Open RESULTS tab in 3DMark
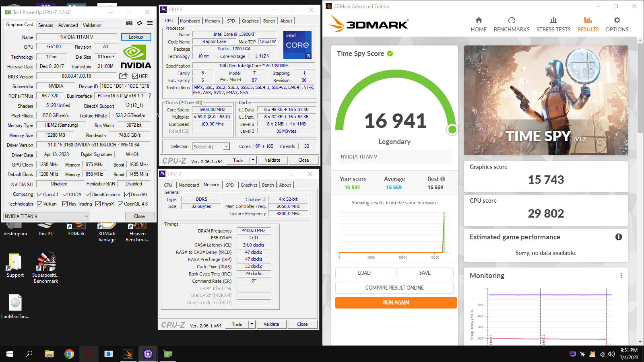 [x=588, y=25]
